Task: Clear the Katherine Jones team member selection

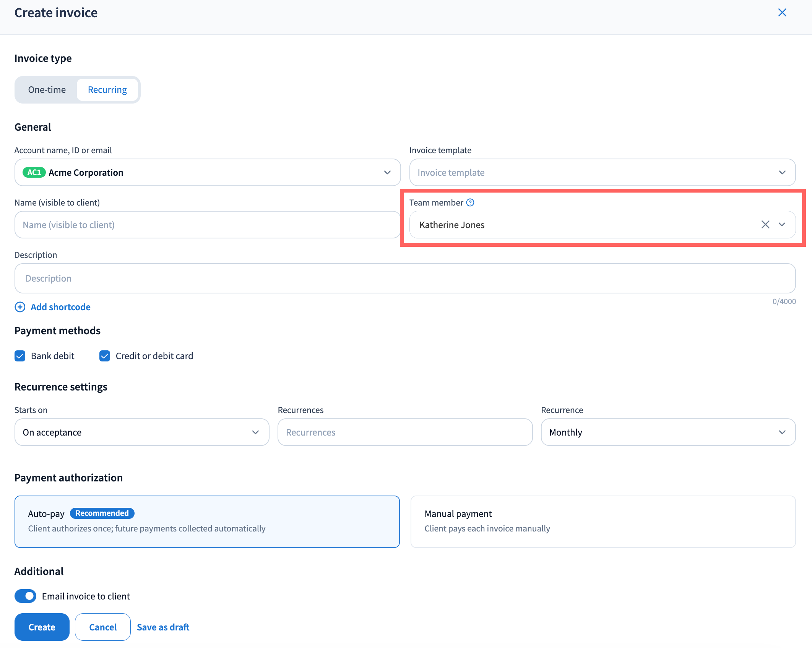Action: pos(765,225)
